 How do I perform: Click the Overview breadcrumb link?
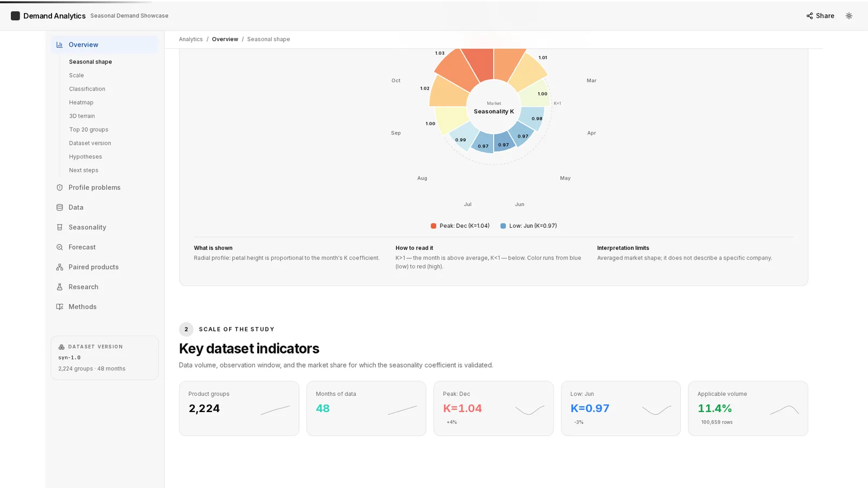(x=225, y=39)
